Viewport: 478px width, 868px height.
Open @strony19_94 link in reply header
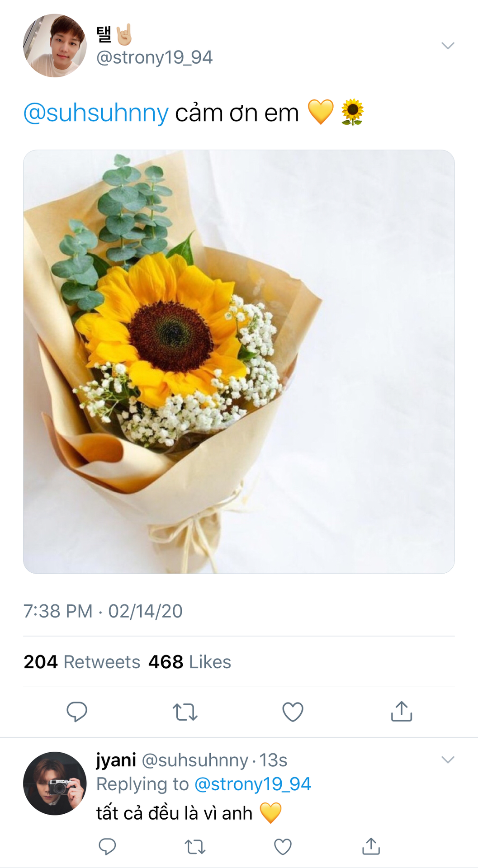tap(253, 784)
